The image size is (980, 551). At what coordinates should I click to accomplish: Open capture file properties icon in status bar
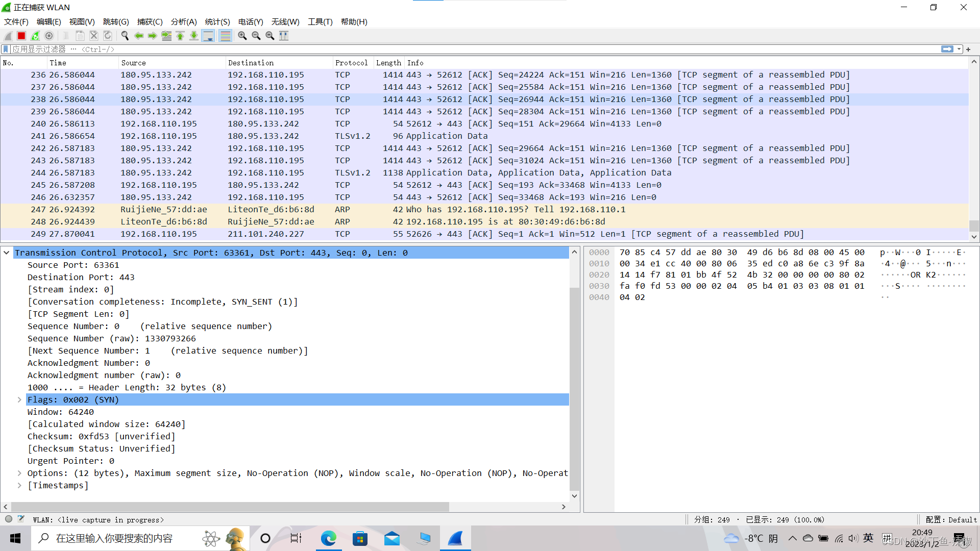[x=21, y=519]
